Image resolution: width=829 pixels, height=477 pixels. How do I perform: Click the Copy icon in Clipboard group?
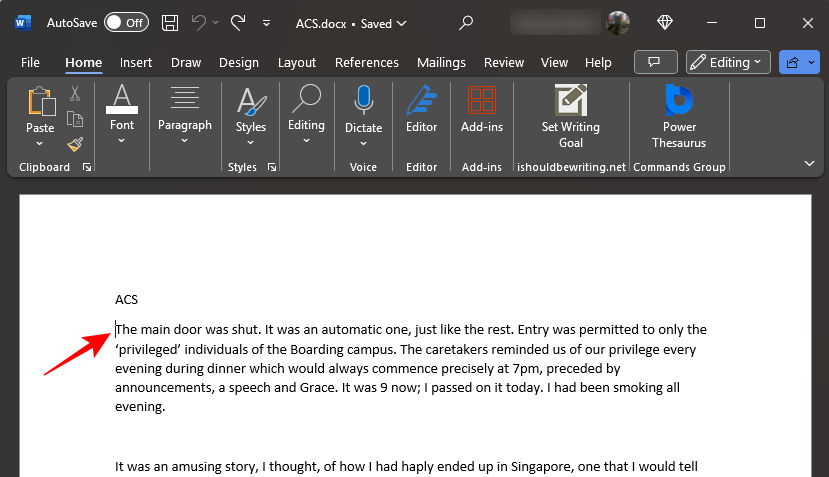pos(75,119)
